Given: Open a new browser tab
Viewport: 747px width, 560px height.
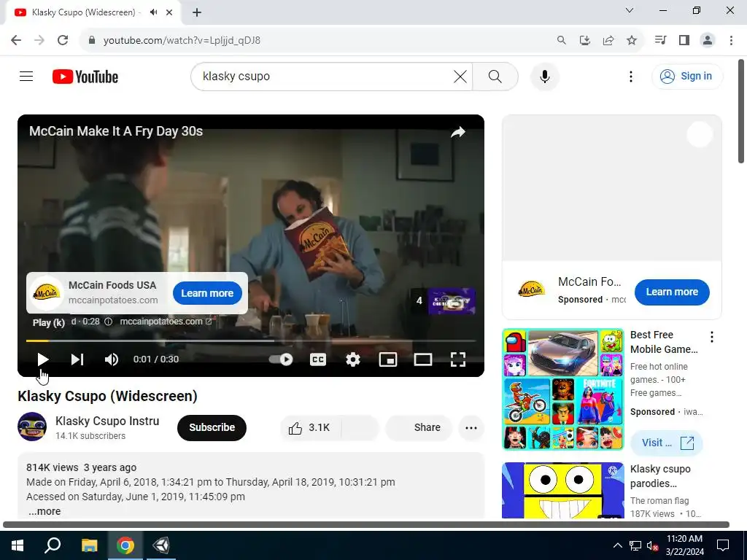Looking at the screenshot, I should pyautogui.click(x=197, y=12).
